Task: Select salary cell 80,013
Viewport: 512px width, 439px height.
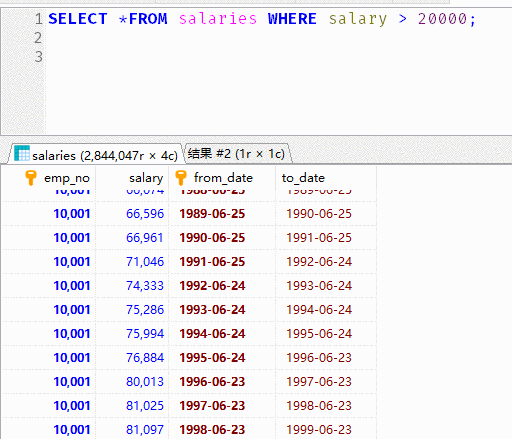Action: pyautogui.click(x=132, y=382)
